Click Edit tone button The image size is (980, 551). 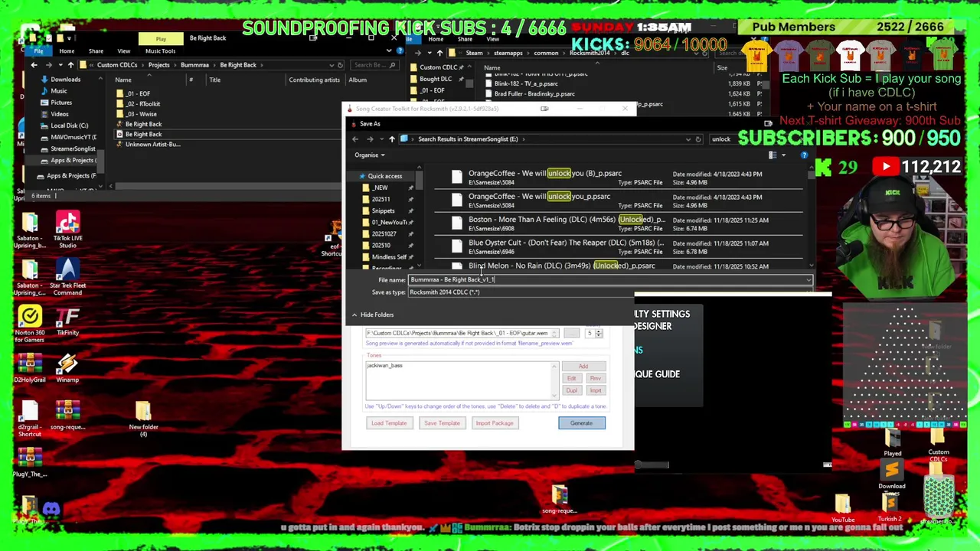(x=571, y=379)
